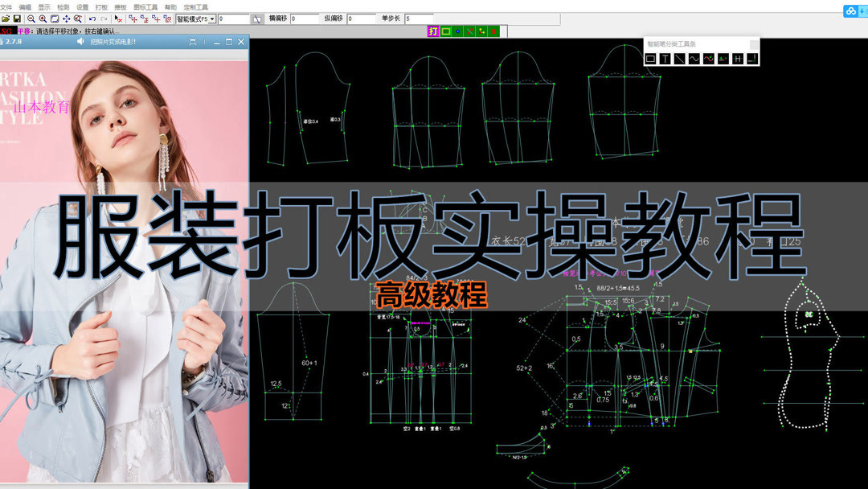Select the rectangle tool in 智能笔分类工具条

point(651,58)
